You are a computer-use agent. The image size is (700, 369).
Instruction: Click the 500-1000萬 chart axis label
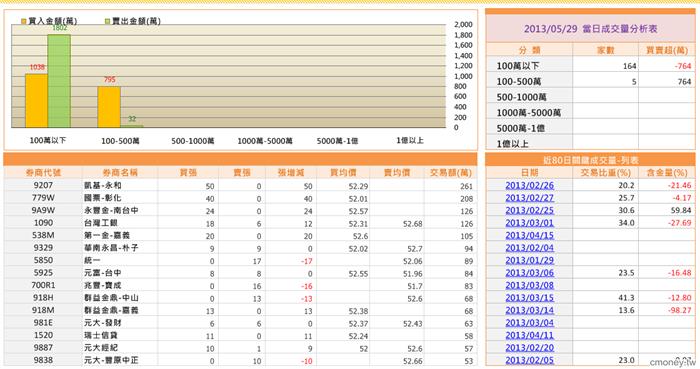point(192,141)
